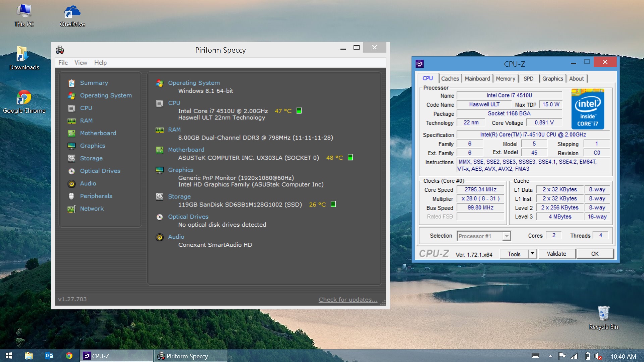Open Outlook from the taskbar
Screen dimensions: 644x362
(x=49, y=356)
